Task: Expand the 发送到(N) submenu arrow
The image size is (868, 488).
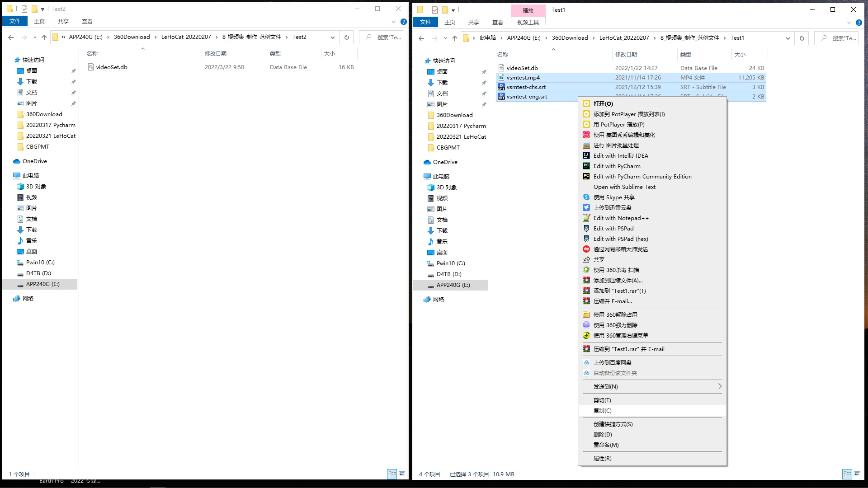Action: 719,386
